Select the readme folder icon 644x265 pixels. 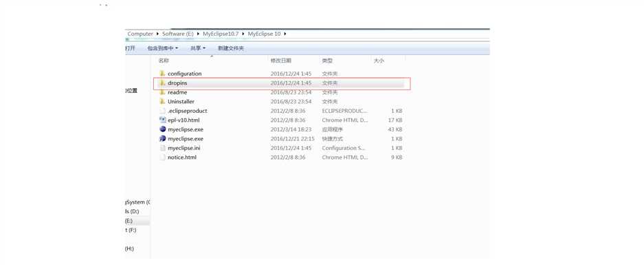coord(163,92)
